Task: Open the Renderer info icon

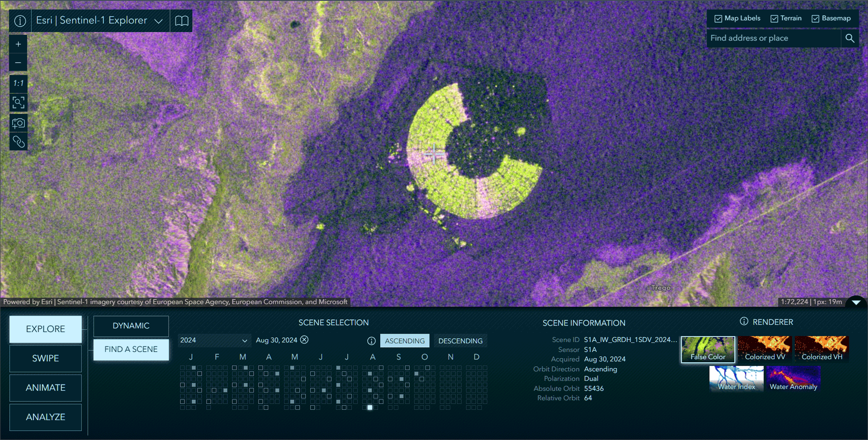Action: pos(744,322)
